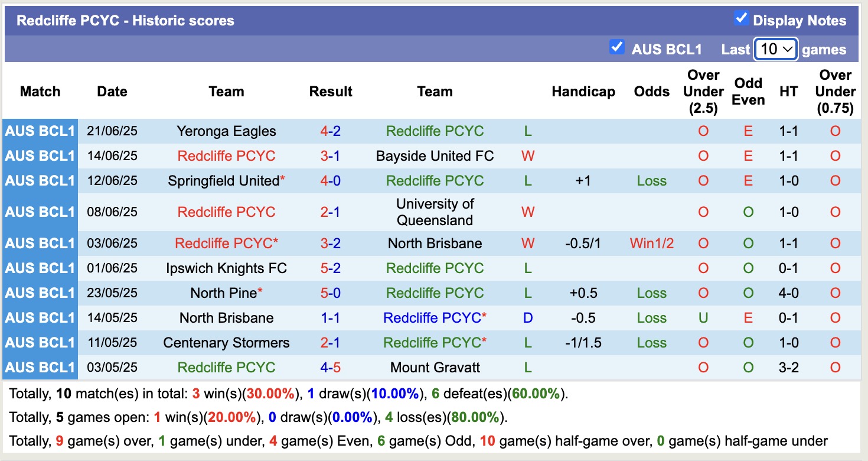Viewport: 868px width, 461px height.
Task: Select the Win1/2 odds entry on 03/06/25
Action: [x=651, y=243]
